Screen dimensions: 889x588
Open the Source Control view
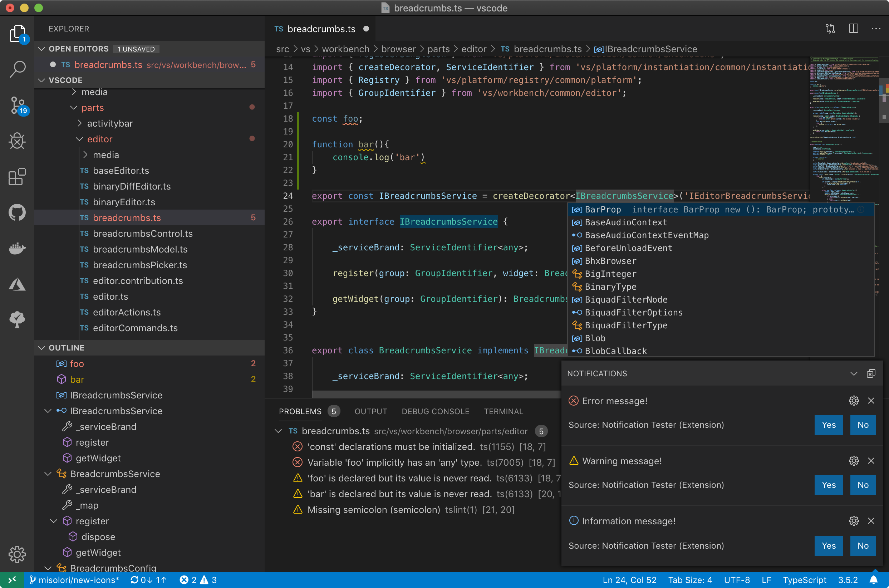click(17, 106)
